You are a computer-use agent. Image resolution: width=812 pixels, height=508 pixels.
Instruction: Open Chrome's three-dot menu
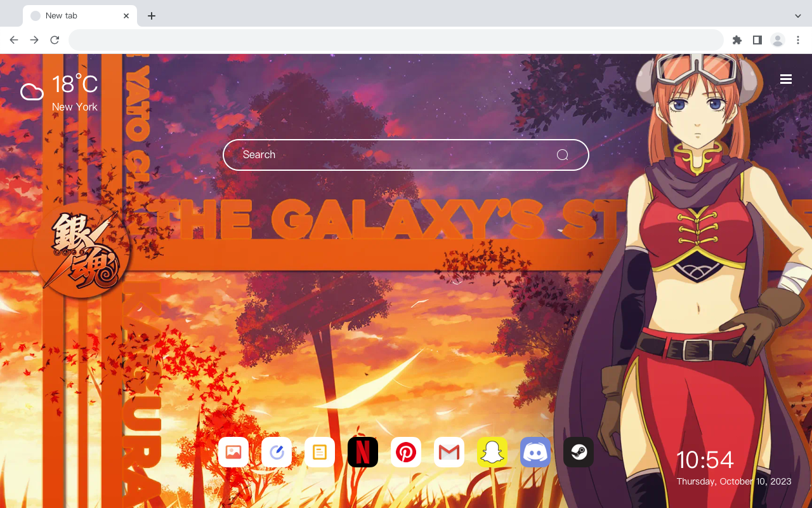point(798,40)
